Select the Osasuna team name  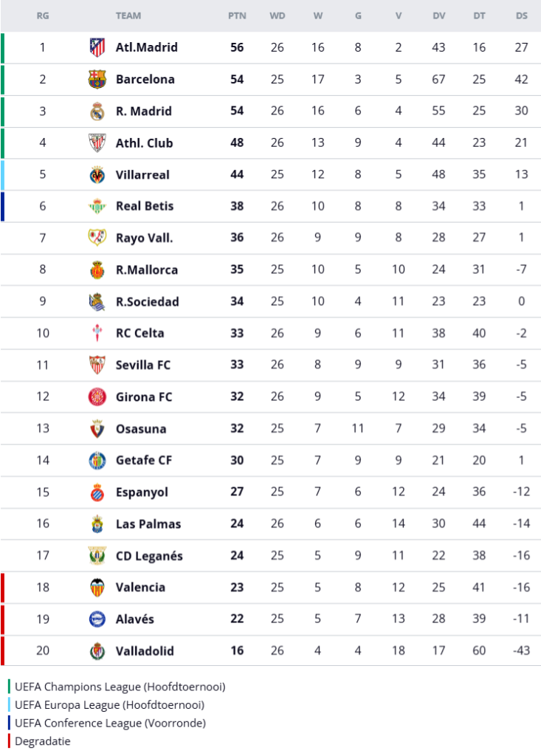click(x=141, y=428)
